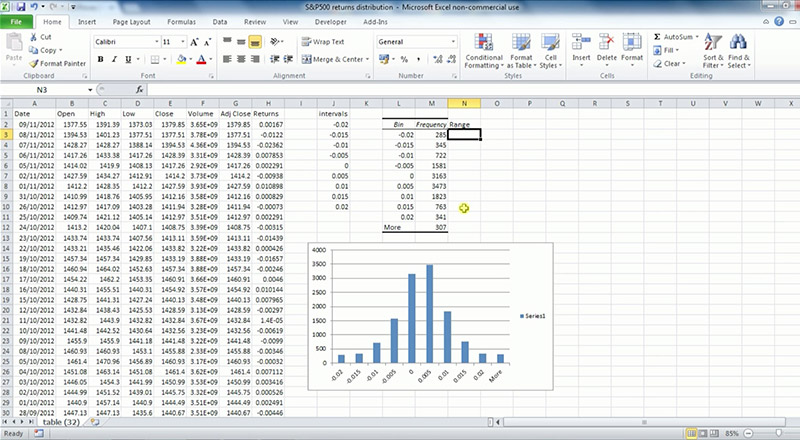The image size is (800, 440).
Task: Click the insert worksheet tab icon
Action: point(94,422)
